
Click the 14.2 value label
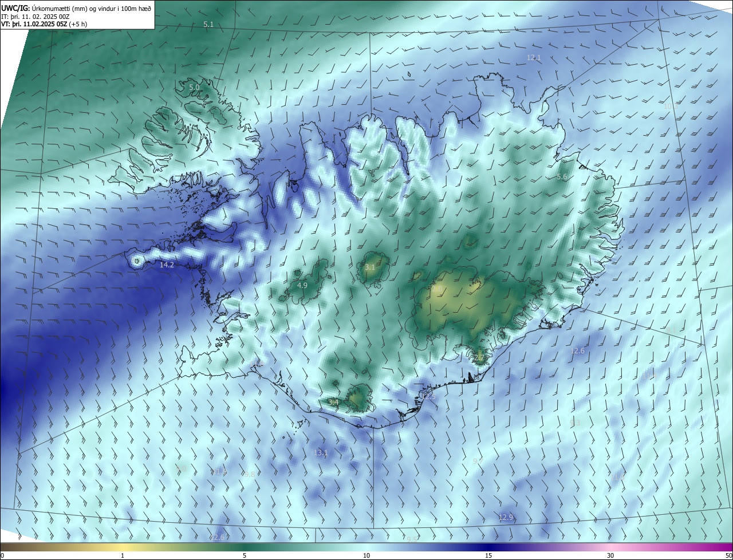coord(167,265)
